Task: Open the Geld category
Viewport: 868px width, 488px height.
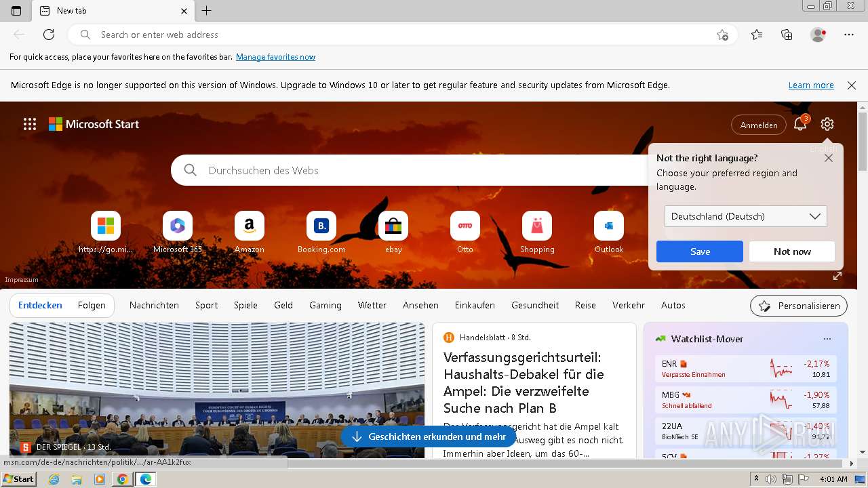Action: pos(283,305)
